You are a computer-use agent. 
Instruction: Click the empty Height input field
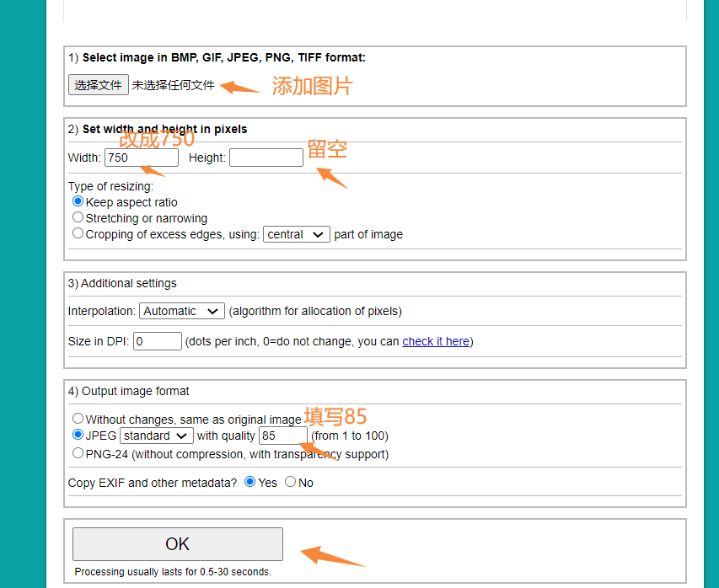(266, 158)
